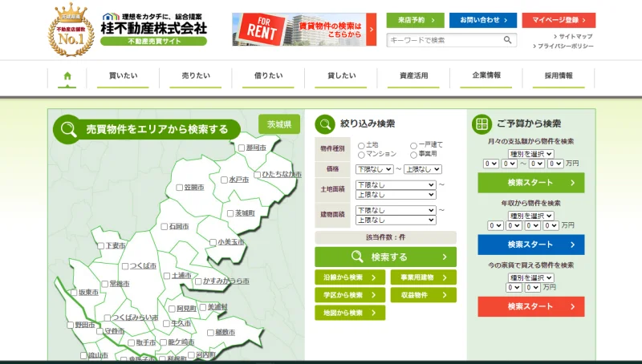
Task: Open 種別を選択 dropdown under 月々の支払額
Action: (x=530, y=154)
